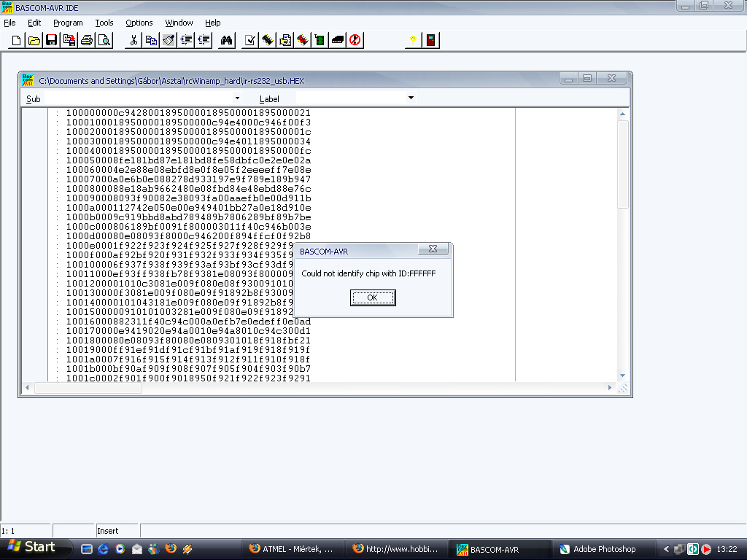The width and height of the screenshot is (747, 560).
Task: Copy selection with the copy icon
Action: [151, 41]
